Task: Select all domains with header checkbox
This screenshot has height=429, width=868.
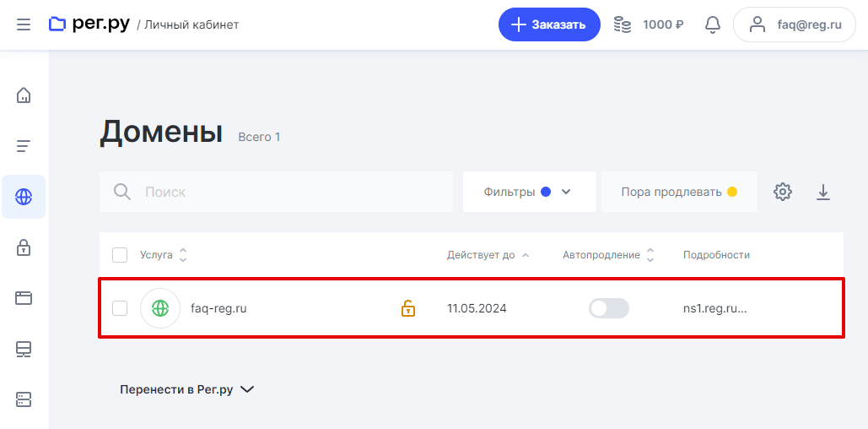Action: (120, 255)
